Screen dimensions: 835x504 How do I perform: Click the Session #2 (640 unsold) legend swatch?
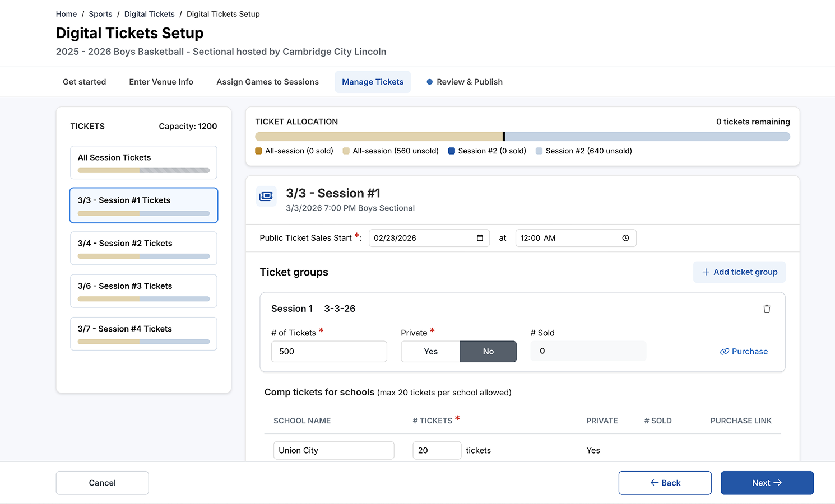click(x=539, y=151)
